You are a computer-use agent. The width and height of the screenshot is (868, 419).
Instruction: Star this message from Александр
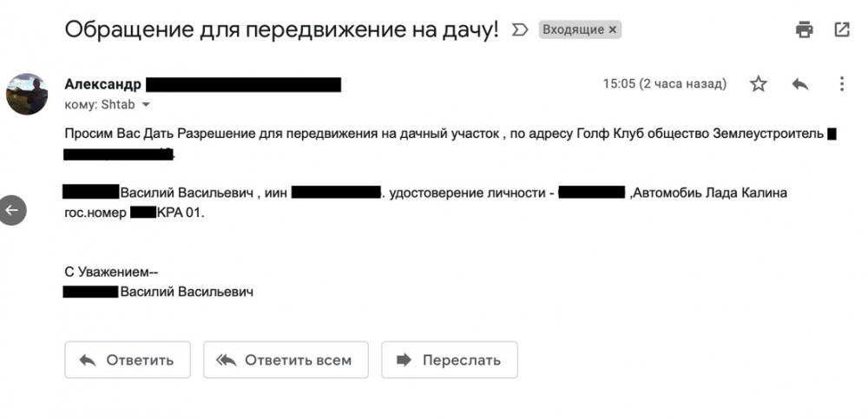759,84
